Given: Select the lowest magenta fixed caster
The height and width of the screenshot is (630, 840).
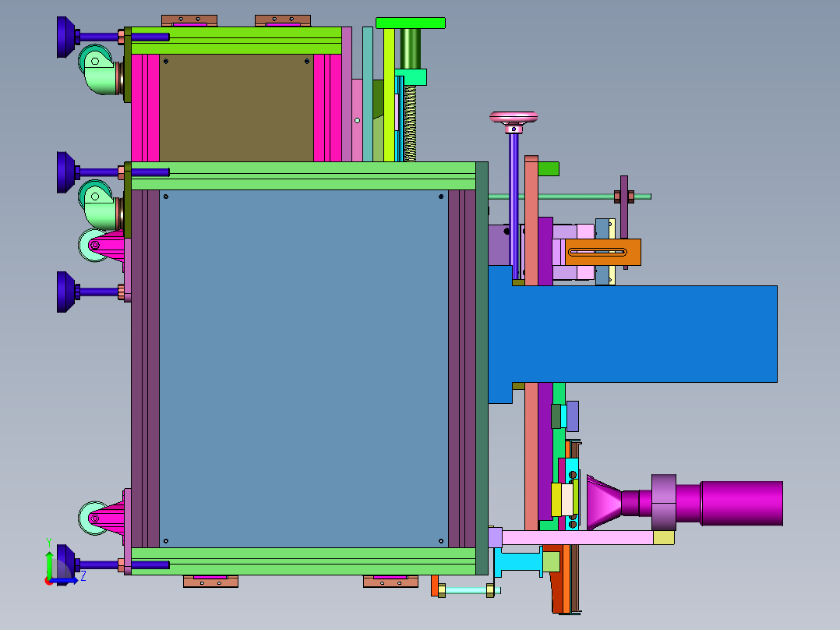Looking at the screenshot, I should [101, 518].
